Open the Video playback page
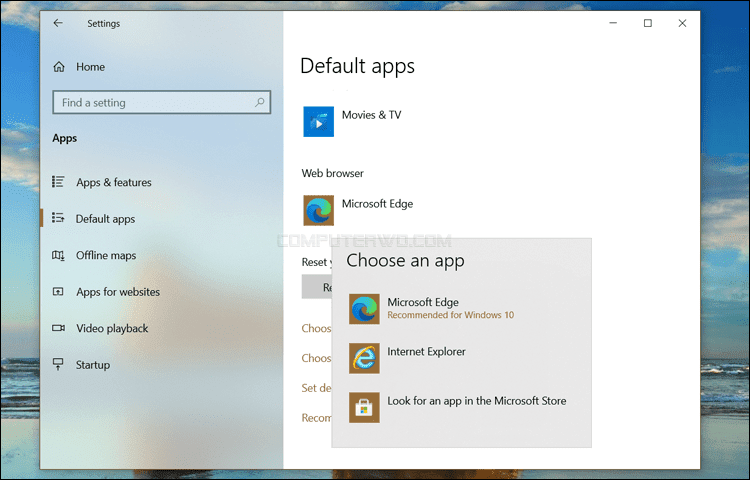 click(112, 328)
